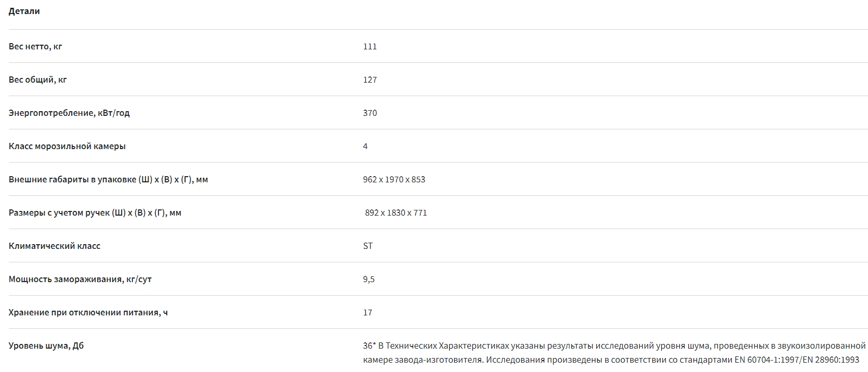Click the "Энергопотребление, кВт/год" label

(69, 113)
